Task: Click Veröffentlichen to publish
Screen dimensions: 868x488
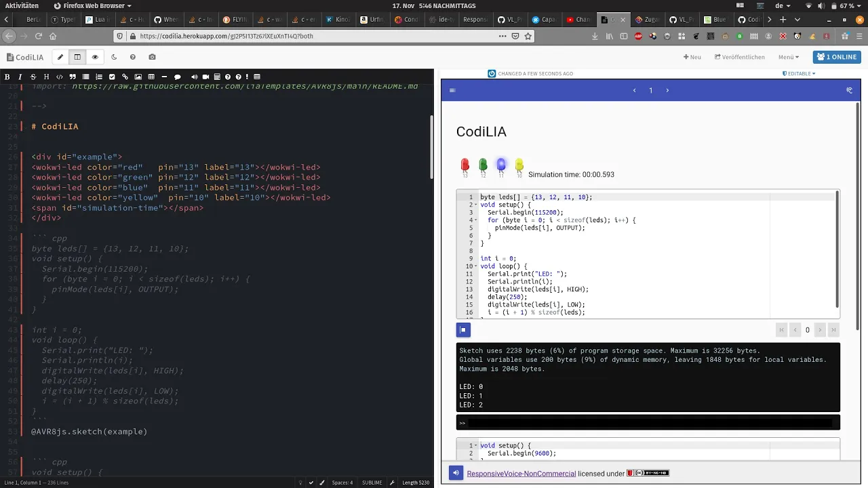Action: [740, 58]
